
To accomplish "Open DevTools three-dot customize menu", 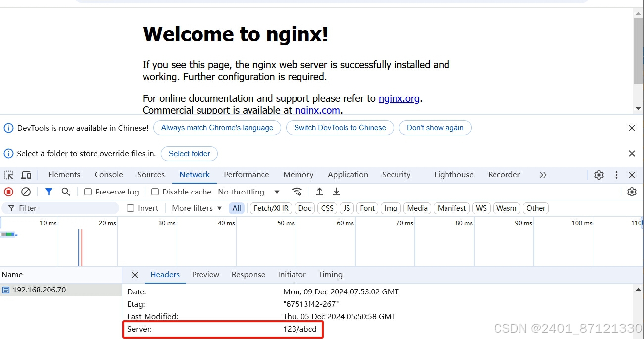I will 616,175.
